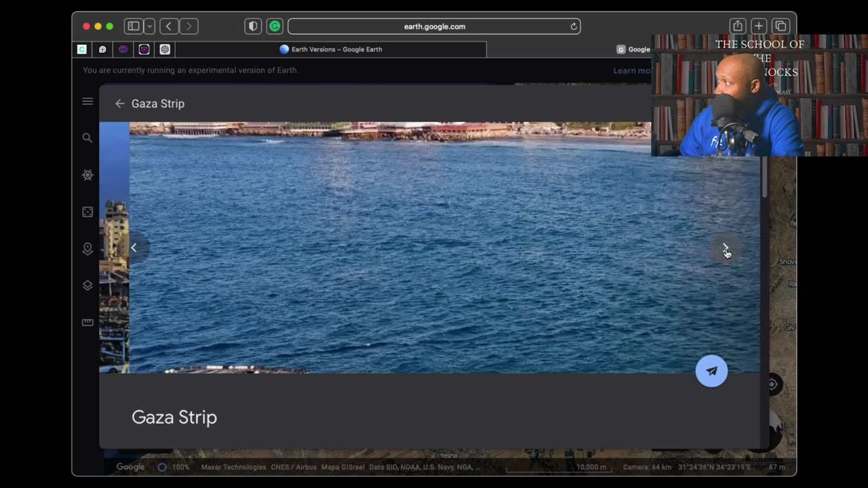Click Mapa GISrael attribution text
This screenshot has width=868, height=488.
[x=342, y=467]
